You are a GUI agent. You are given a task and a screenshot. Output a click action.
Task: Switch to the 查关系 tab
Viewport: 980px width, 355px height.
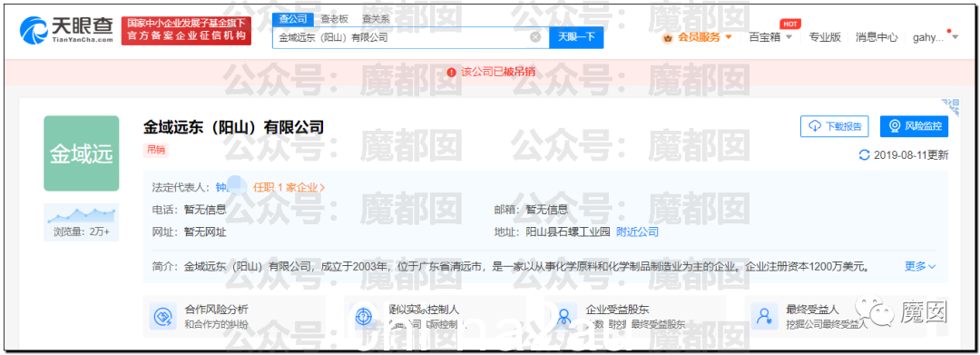point(376,19)
